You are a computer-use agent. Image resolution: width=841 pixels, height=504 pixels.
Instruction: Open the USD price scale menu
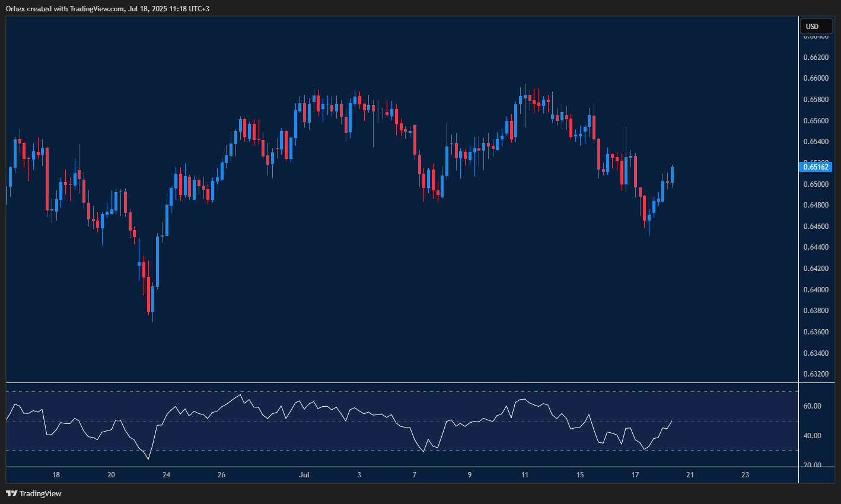click(816, 25)
